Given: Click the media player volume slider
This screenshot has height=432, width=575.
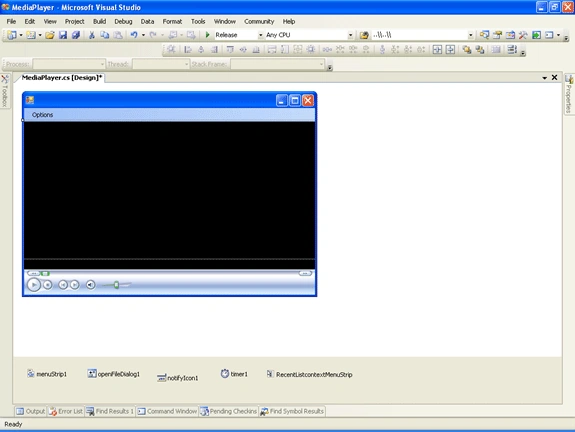Looking at the screenshot, I should pyautogui.click(x=116, y=285).
